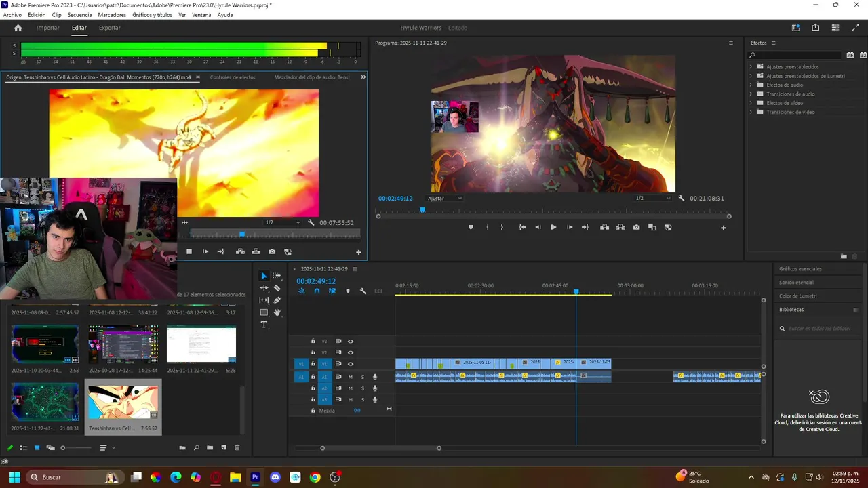Open project panel sort icons dropdown
This screenshot has height=488, width=868.
point(106,448)
